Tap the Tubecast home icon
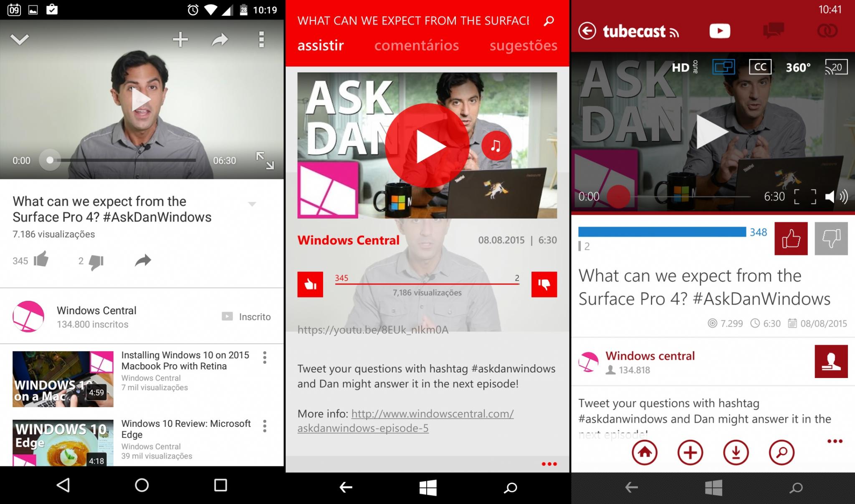The image size is (855, 504). 645,453
